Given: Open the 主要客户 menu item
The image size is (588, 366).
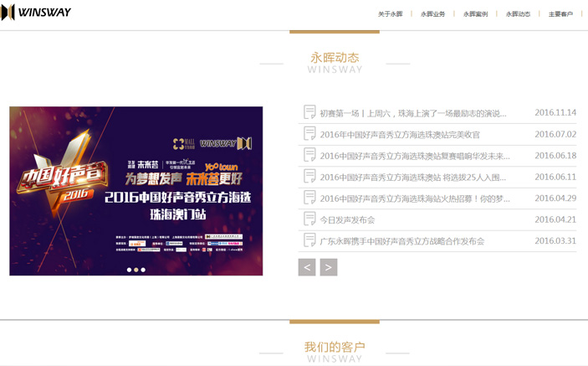Looking at the screenshot, I should (560, 14).
